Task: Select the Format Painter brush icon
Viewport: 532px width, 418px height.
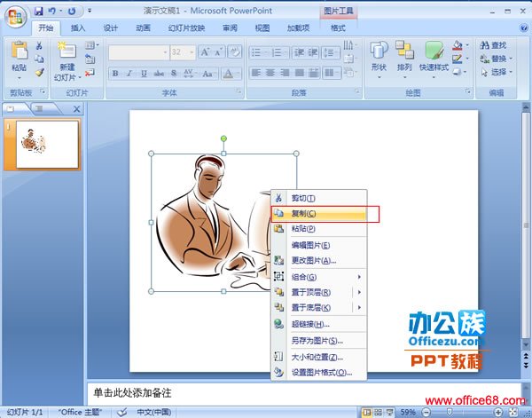Action: coord(39,72)
